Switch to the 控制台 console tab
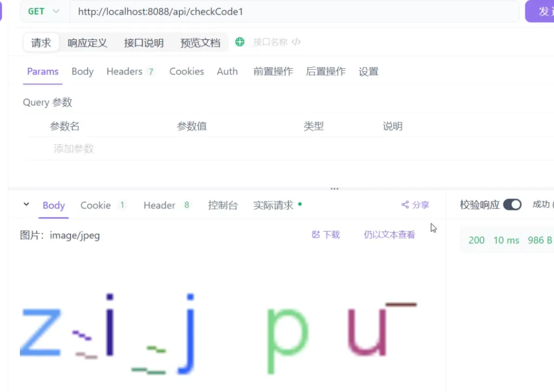 [x=222, y=205]
